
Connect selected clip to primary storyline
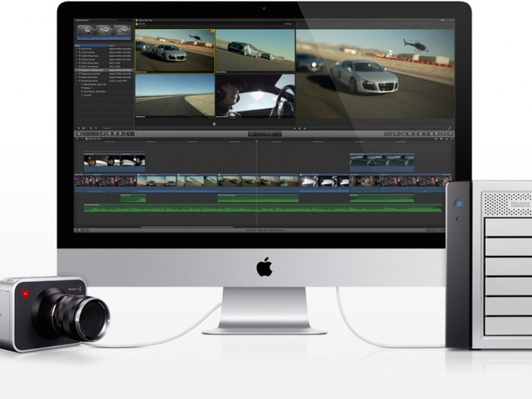(109, 134)
